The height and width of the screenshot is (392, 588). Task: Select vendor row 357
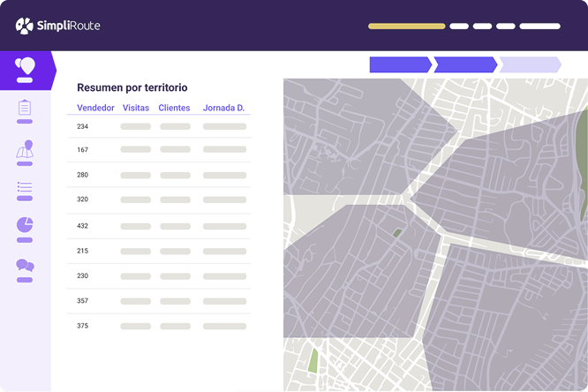pyautogui.click(x=159, y=301)
